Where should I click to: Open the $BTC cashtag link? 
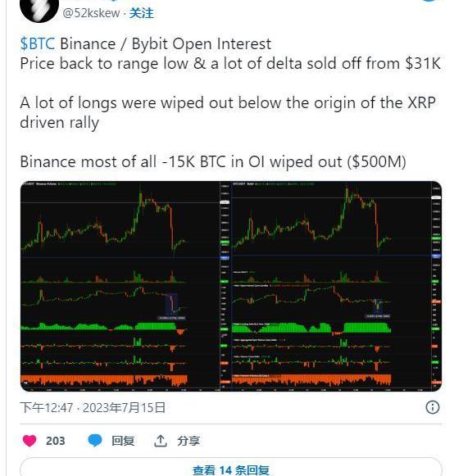click(x=38, y=44)
